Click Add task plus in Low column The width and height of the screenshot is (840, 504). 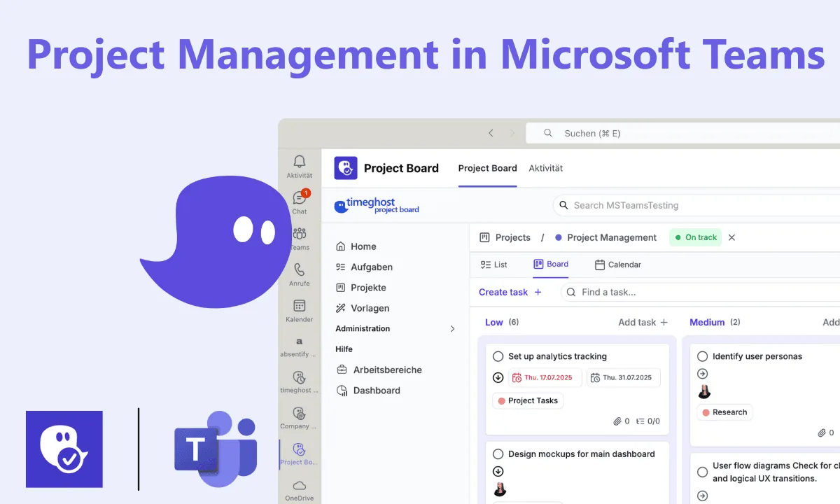[643, 322]
